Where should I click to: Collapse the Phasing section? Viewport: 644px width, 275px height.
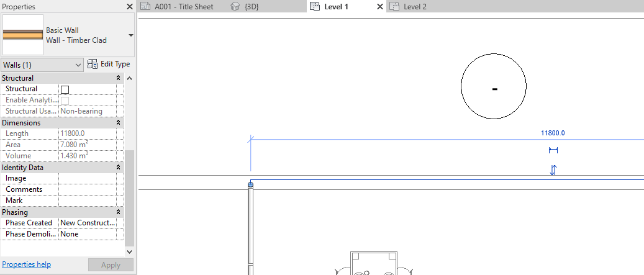pos(118,212)
